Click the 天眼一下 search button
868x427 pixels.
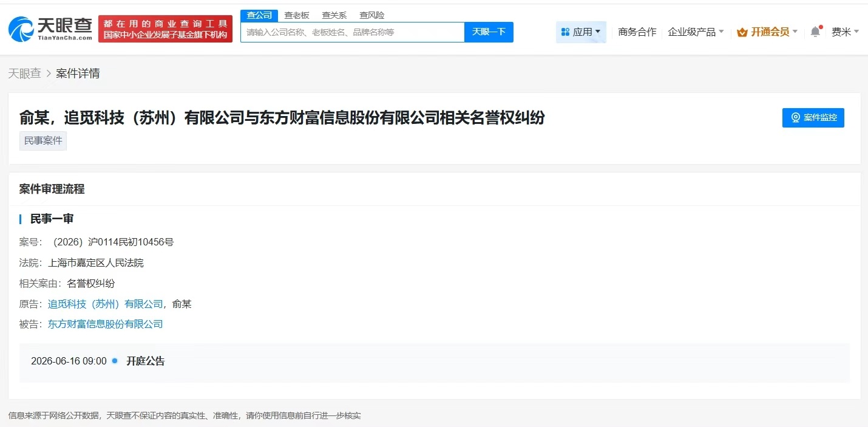point(489,32)
